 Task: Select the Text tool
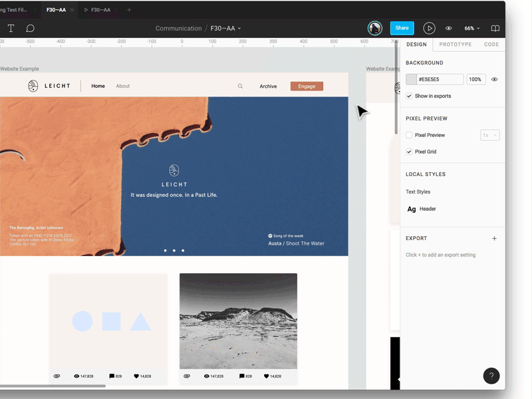[11, 28]
